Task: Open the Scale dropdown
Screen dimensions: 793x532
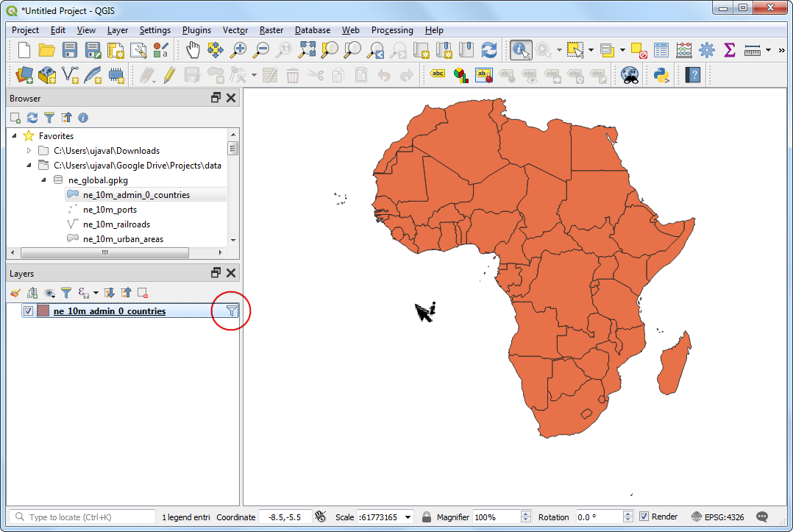Action: 408,517
